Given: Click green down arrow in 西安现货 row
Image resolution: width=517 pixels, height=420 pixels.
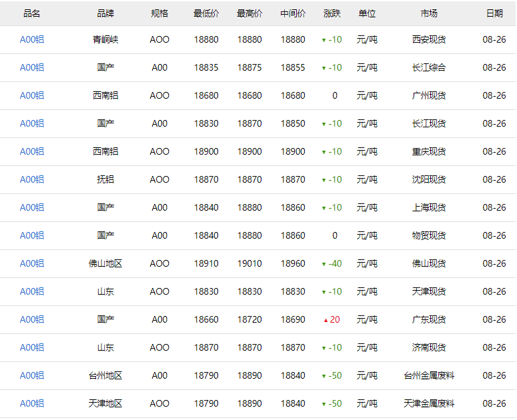Looking at the screenshot, I should [x=324, y=40].
